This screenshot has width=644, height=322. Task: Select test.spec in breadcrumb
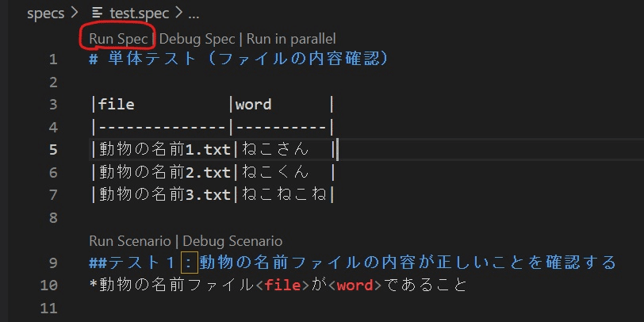140,13
